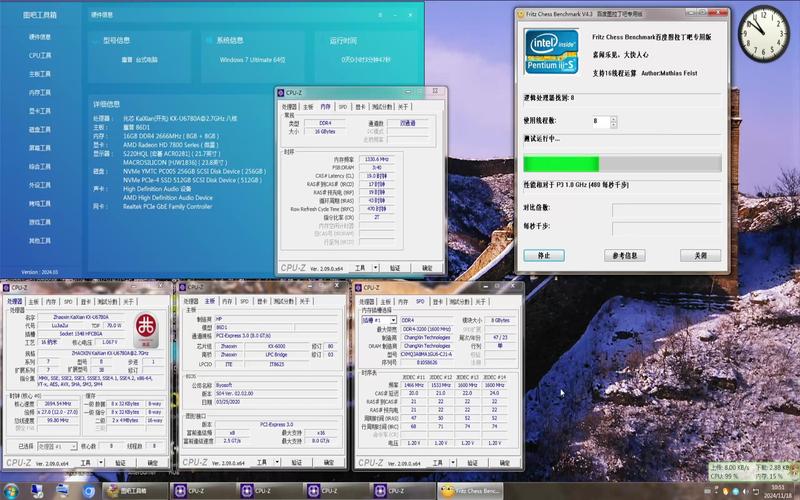Click the 图吧工具箱 taskbar button
Viewport: 800px width, 500px height.
(x=135, y=491)
